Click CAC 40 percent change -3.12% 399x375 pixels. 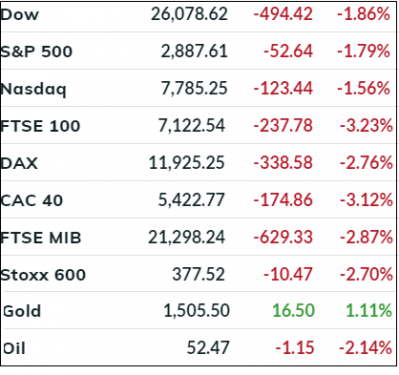point(366,200)
